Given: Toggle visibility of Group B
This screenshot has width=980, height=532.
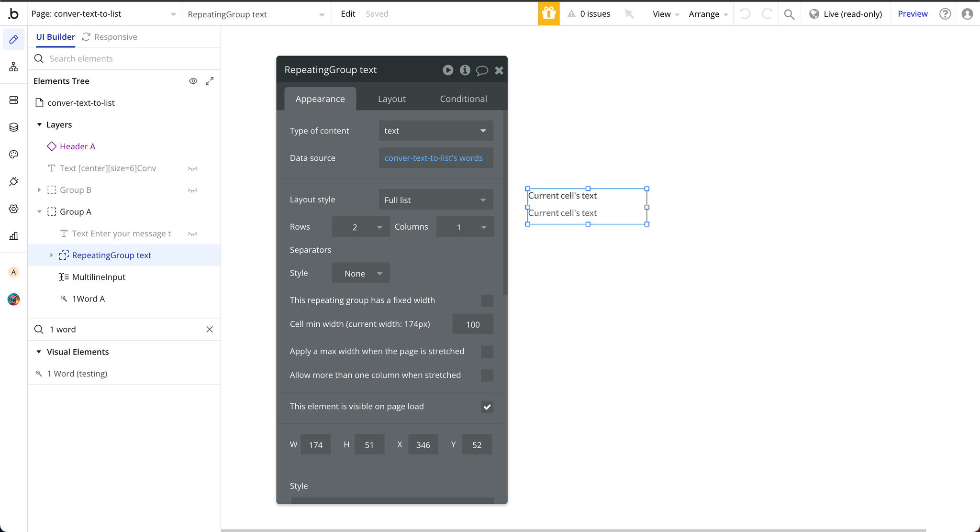Looking at the screenshot, I should (192, 190).
